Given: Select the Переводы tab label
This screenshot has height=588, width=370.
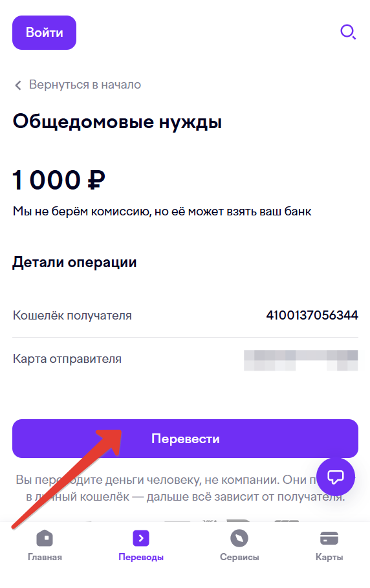Looking at the screenshot, I should pos(141,557).
